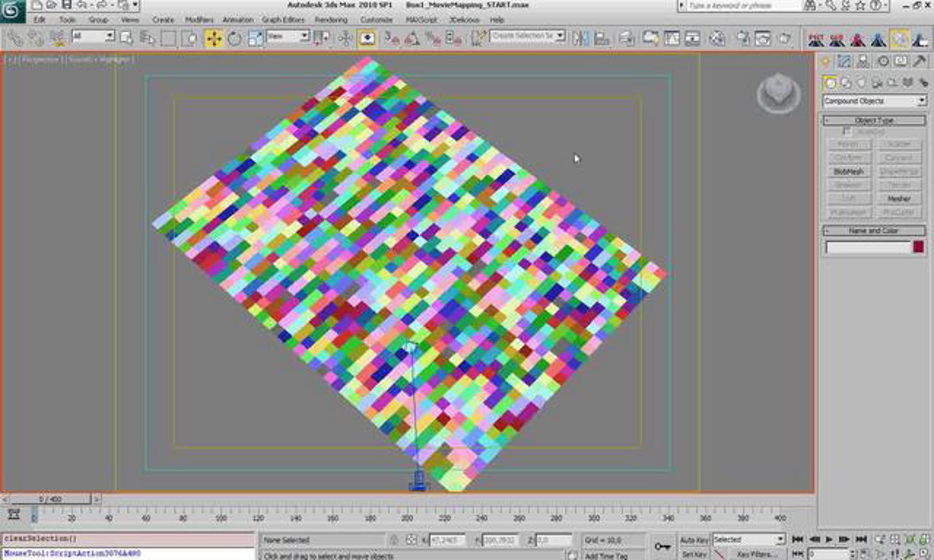This screenshot has width=934, height=560.
Task: Open the Rendering menu
Action: coord(331,20)
